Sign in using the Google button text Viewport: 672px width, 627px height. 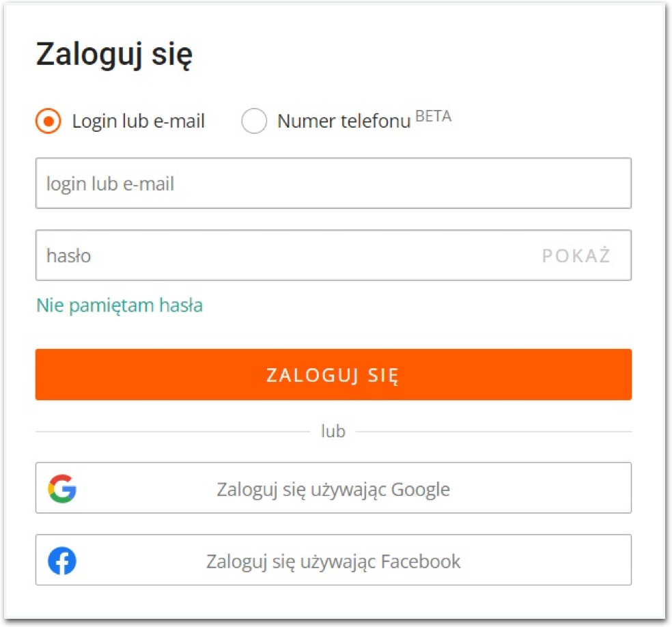click(333, 489)
